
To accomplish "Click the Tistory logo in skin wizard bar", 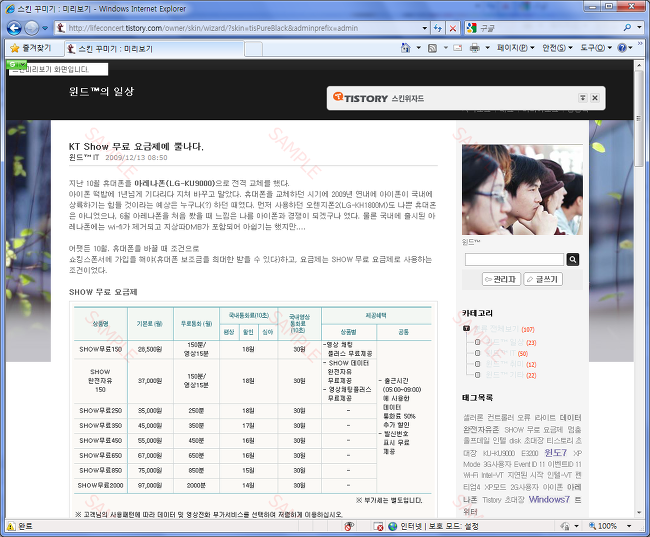I will 360,98.
